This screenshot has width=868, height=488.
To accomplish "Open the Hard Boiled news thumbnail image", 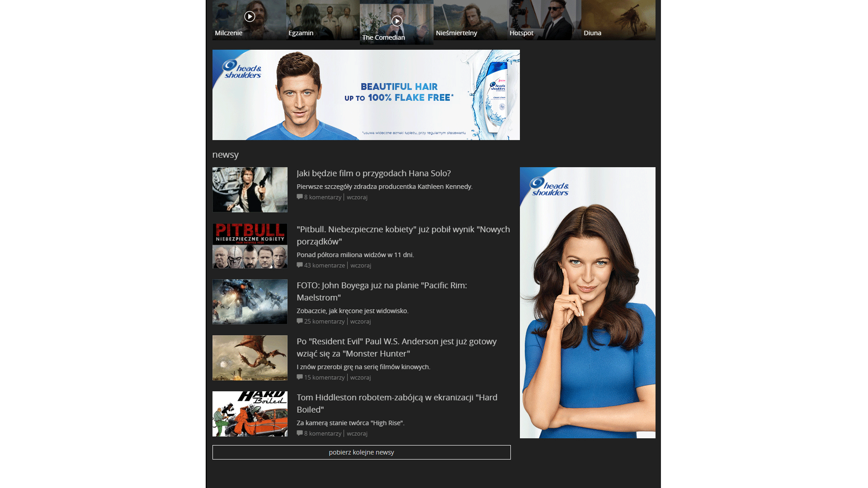I will coord(250,413).
